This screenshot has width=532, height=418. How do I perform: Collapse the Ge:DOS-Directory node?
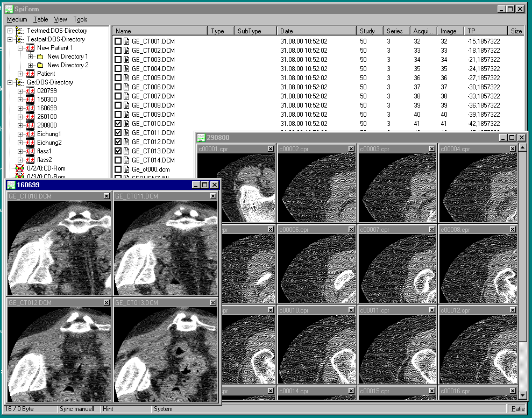coord(10,82)
